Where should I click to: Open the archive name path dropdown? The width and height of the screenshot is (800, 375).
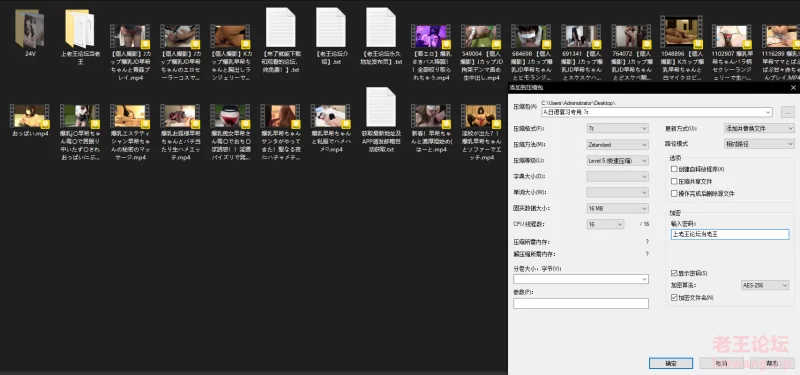(x=768, y=112)
